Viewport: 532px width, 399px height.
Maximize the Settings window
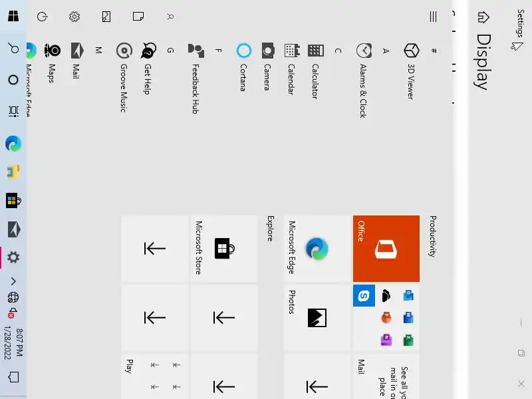pos(521,353)
